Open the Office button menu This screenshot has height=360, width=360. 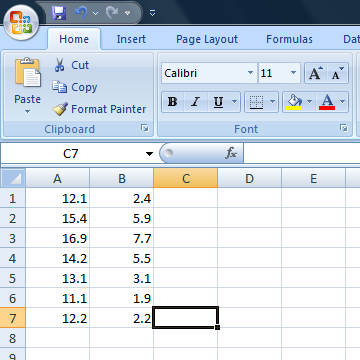(x=21, y=23)
